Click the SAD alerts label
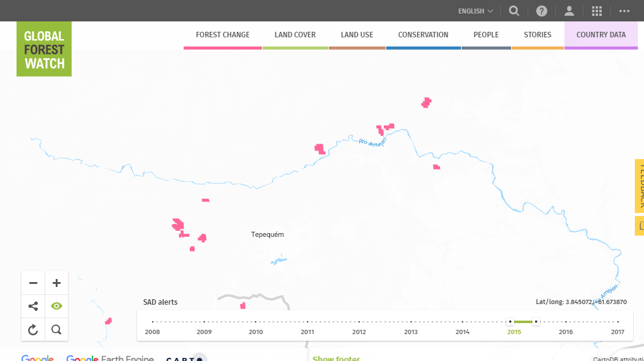The height and width of the screenshot is (361, 644). (160, 302)
